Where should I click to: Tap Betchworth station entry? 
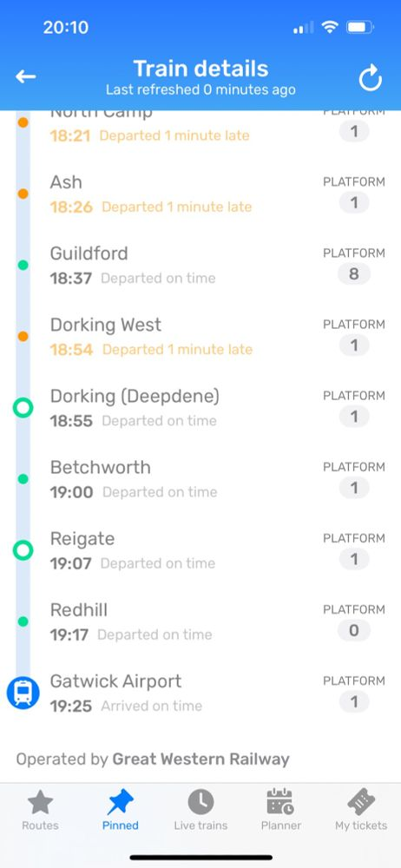coord(200,479)
